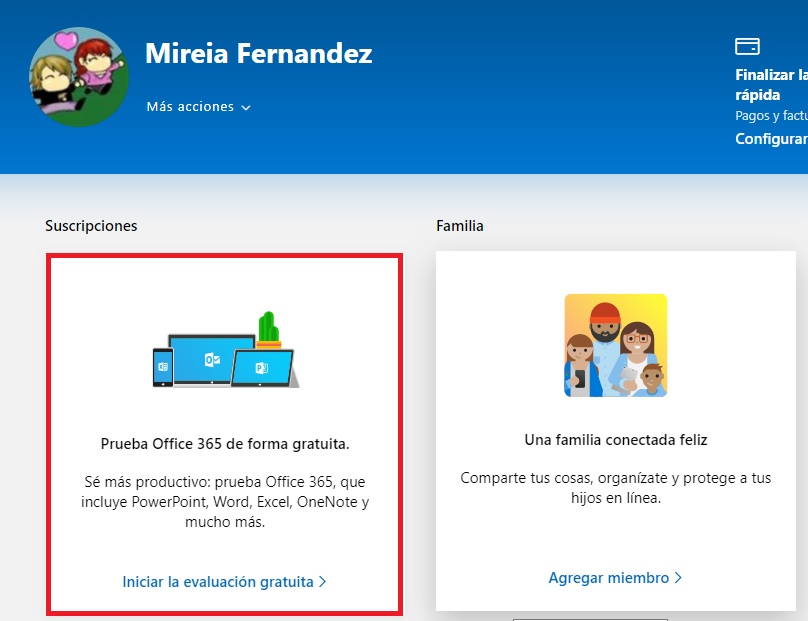This screenshot has height=621, width=808.
Task: Click the arrow after Iniciar la evaluación gratuita
Action: click(323, 582)
